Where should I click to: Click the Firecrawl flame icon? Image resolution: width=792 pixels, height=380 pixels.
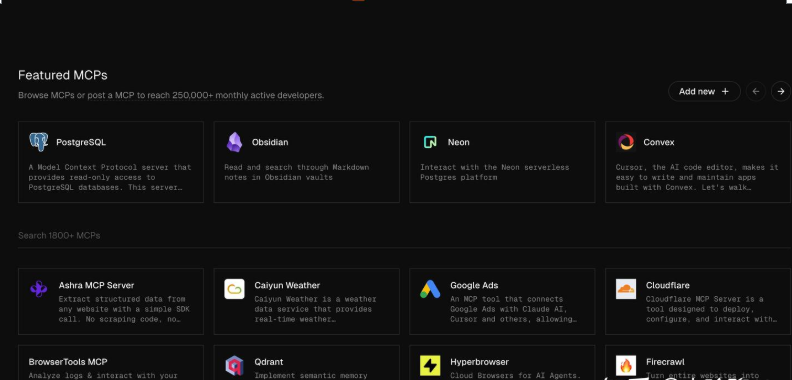[x=626, y=366]
